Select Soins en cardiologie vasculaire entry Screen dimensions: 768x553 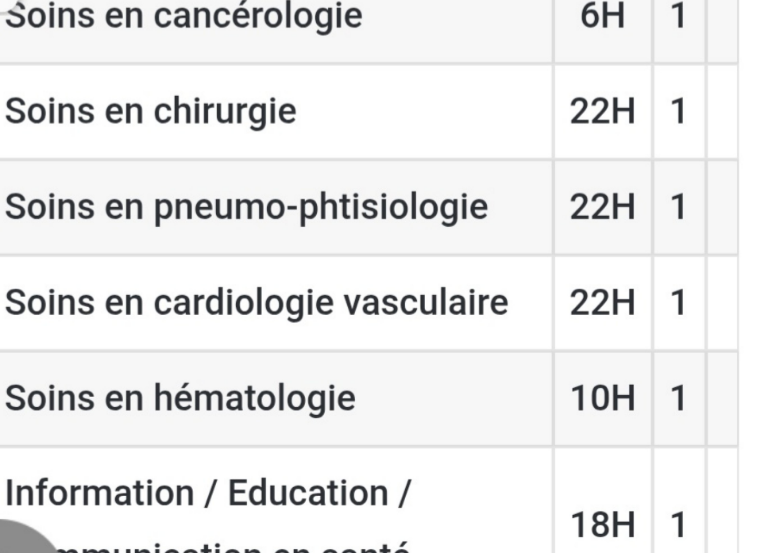click(256, 303)
